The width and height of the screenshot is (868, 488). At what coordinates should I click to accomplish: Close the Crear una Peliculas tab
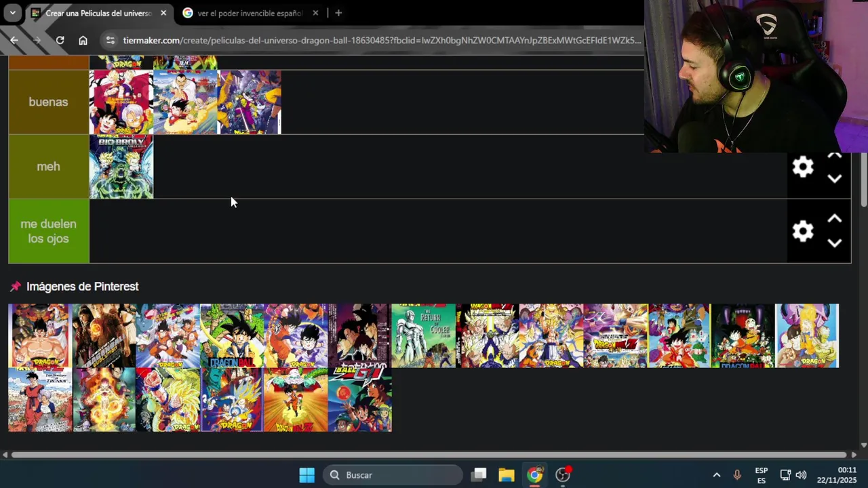163,13
